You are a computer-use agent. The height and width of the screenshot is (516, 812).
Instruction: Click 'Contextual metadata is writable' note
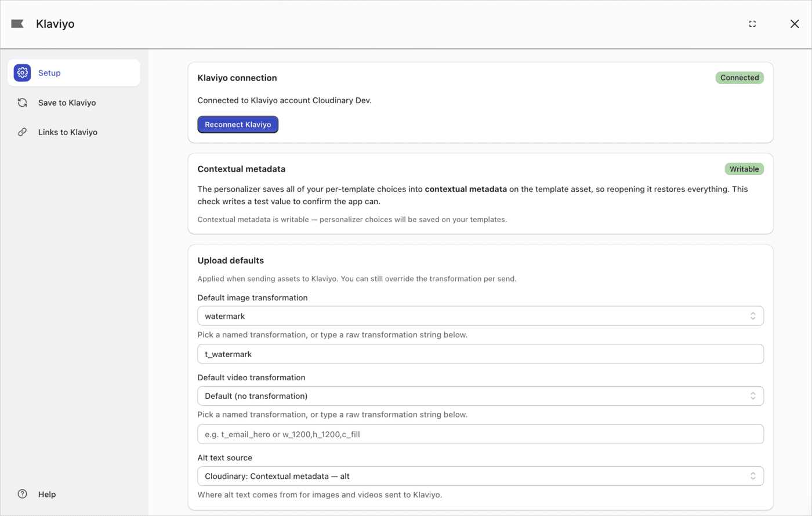[x=352, y=220]
